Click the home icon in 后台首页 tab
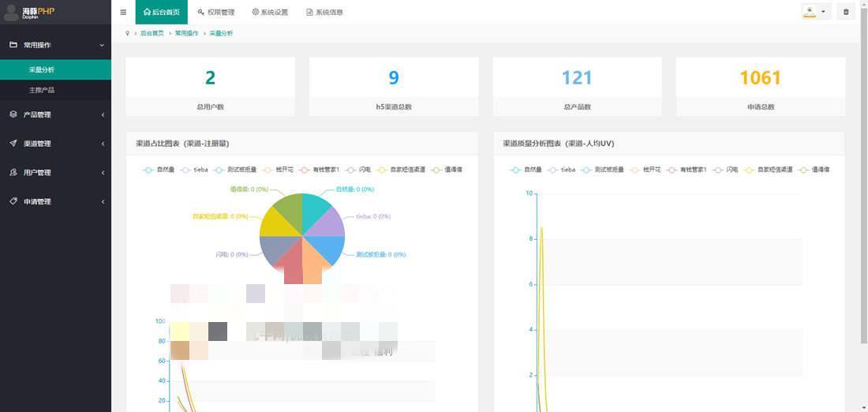This screenshot has width=868, height=412. (x=147, y=12)
